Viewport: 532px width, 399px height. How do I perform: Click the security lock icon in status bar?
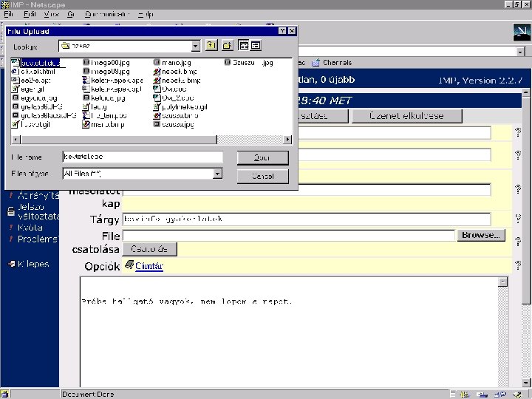pyautogui.click(x=4, y=394)
